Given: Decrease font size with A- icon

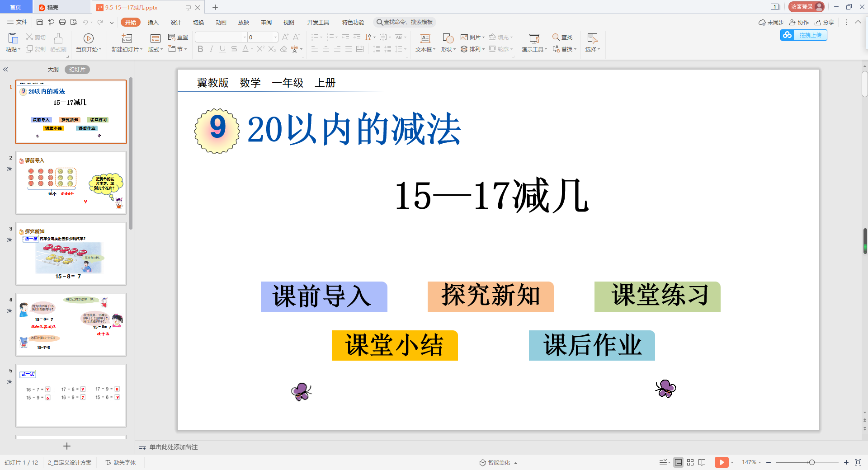Looking at the screenshot, I should point(296,37).
